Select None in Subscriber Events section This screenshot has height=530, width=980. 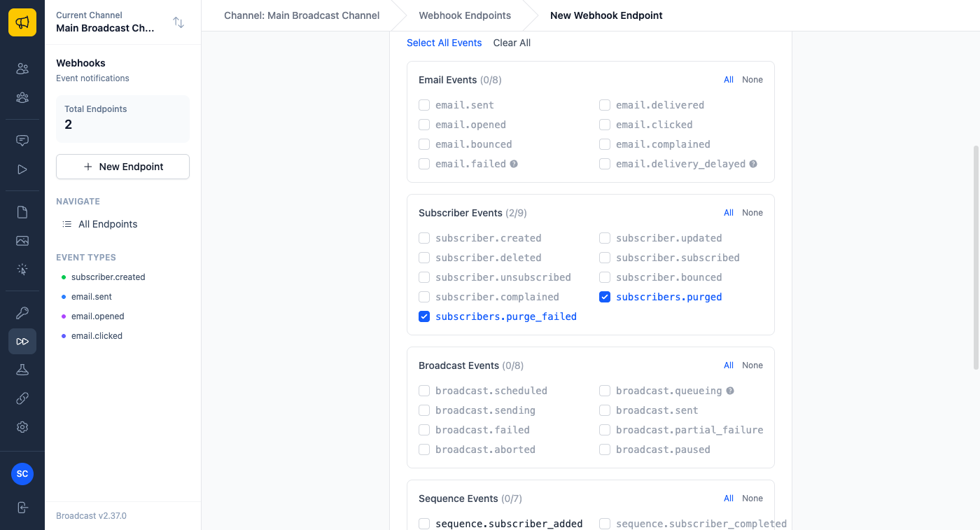click(x=752, y=213)
